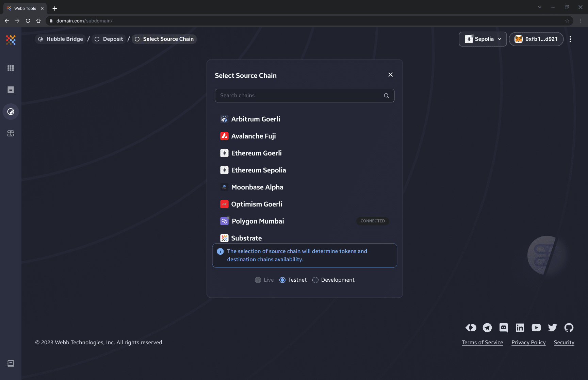Viewport: 588px width, 380px height.
Task: Go to Deposit breadcrumb
Action: (109, 39)
